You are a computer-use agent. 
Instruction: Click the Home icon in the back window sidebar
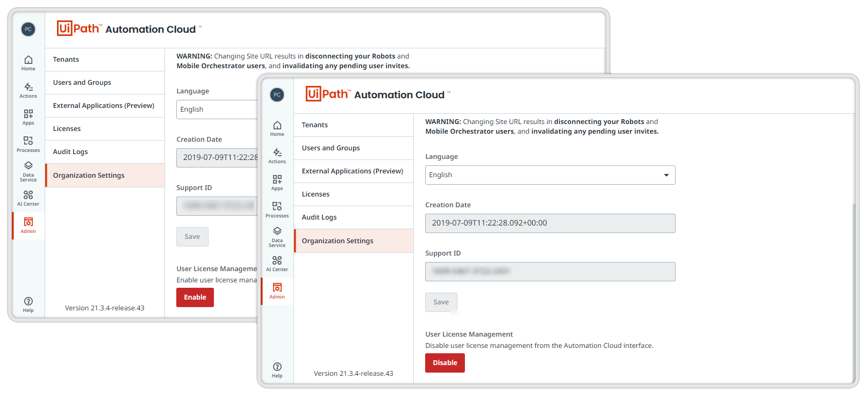[x=28, y=60]
